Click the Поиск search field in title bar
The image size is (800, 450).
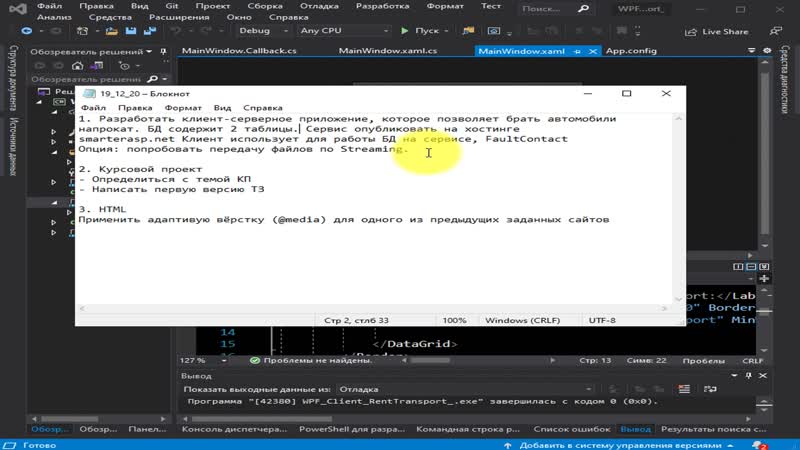pyautogui.click(x=554, y=9)
